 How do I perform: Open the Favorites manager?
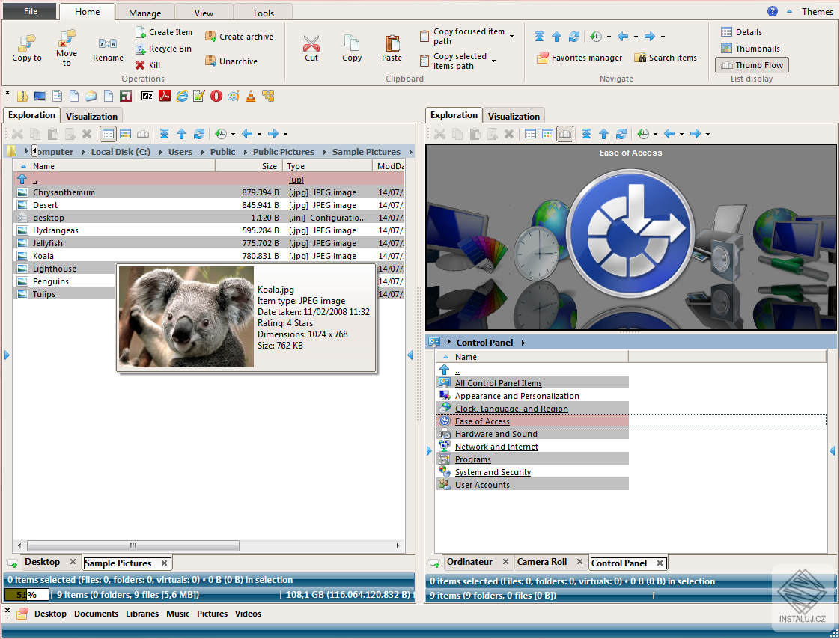click(x=579, y=58)
